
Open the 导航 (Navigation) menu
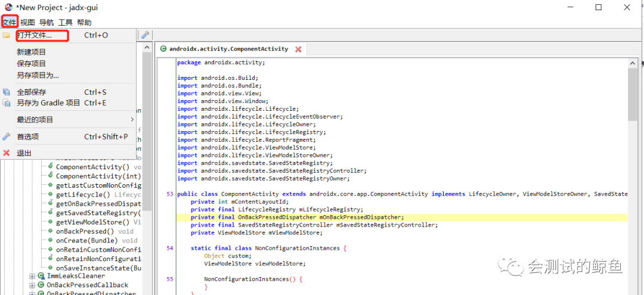coord(47,22)
